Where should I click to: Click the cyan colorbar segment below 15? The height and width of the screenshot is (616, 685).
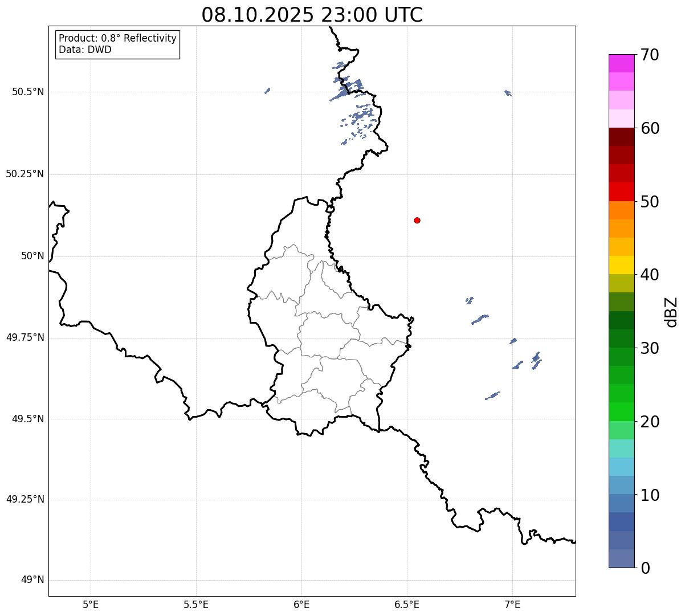click(622, 467)
